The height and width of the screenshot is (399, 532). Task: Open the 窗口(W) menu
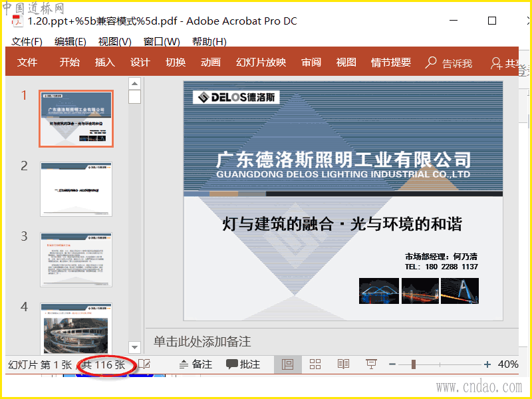tap(162, 41)
